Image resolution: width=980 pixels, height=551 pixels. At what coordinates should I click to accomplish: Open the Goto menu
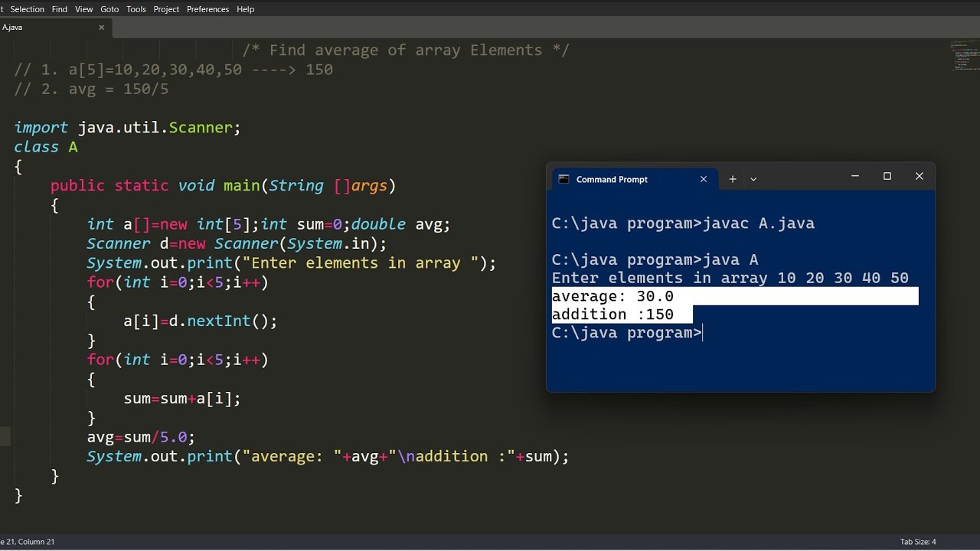pyautogui.click(x=109, y=9)
